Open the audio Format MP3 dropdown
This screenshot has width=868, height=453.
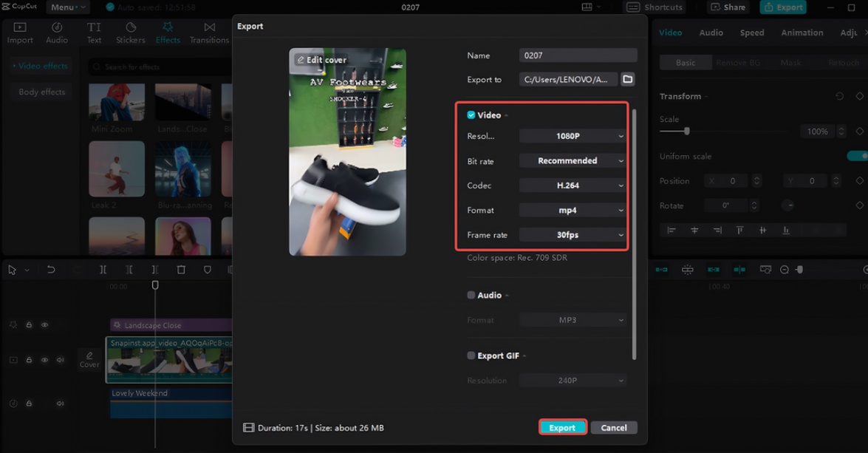click(x=573, y=320)
